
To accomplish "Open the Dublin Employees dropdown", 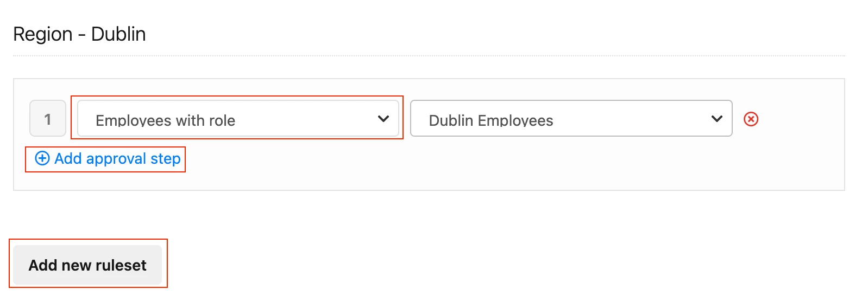I will point(571,118).
